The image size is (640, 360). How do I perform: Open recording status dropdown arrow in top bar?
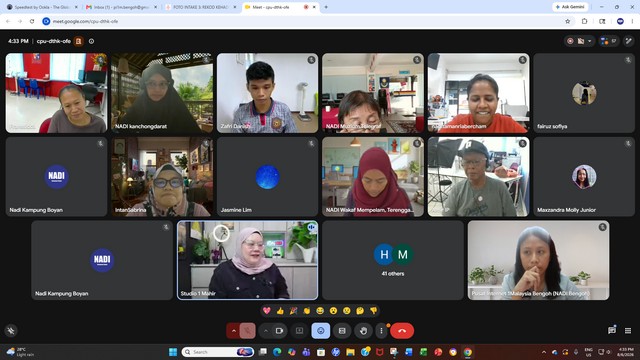(589, 41)
